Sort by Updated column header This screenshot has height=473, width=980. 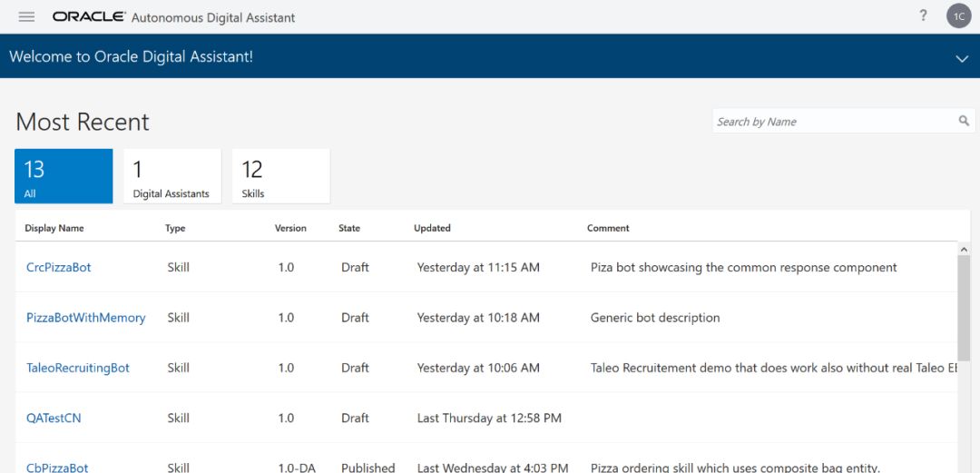[432, 229]
